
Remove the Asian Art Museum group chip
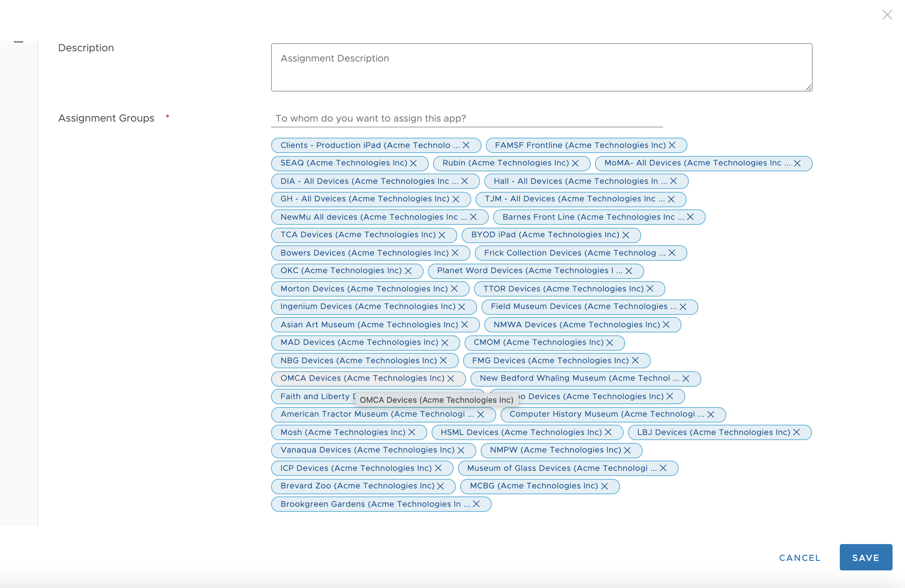click(465, 324)
